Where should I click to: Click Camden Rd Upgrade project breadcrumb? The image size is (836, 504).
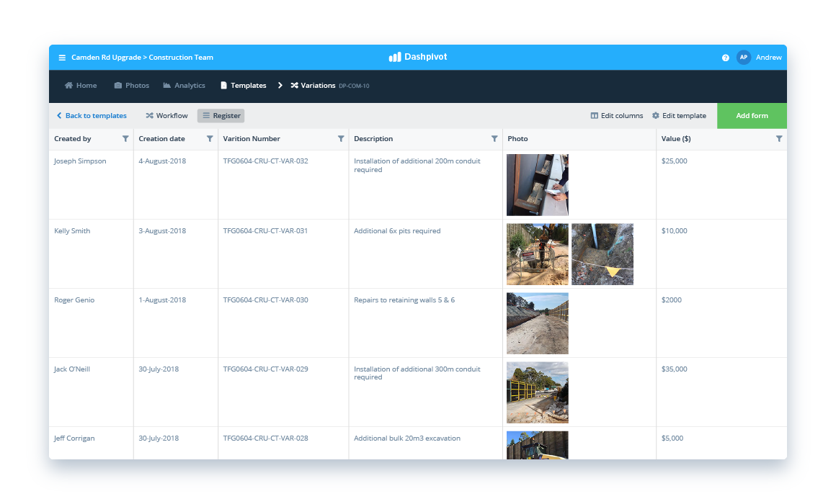pyautogui.click(x=106, y=58)
